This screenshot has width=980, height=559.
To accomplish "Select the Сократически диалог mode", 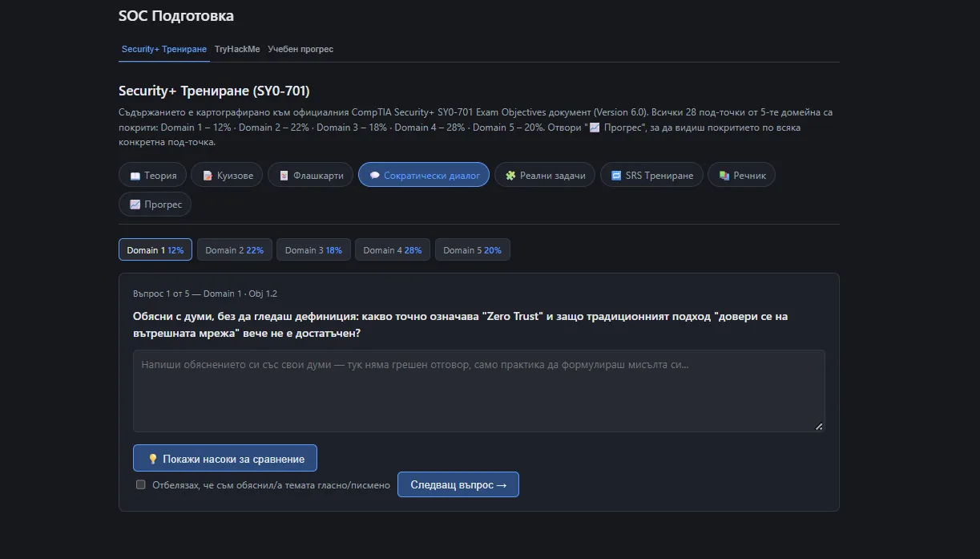I will coord(424,175).
